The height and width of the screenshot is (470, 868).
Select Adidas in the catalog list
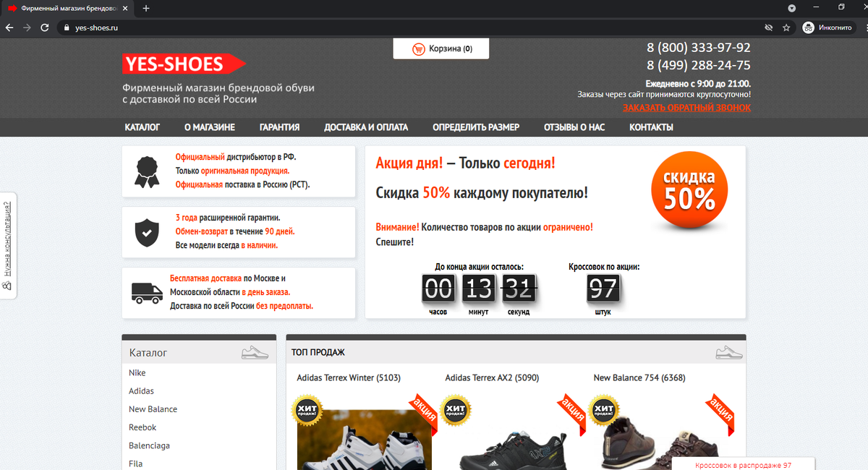[141, 391]
